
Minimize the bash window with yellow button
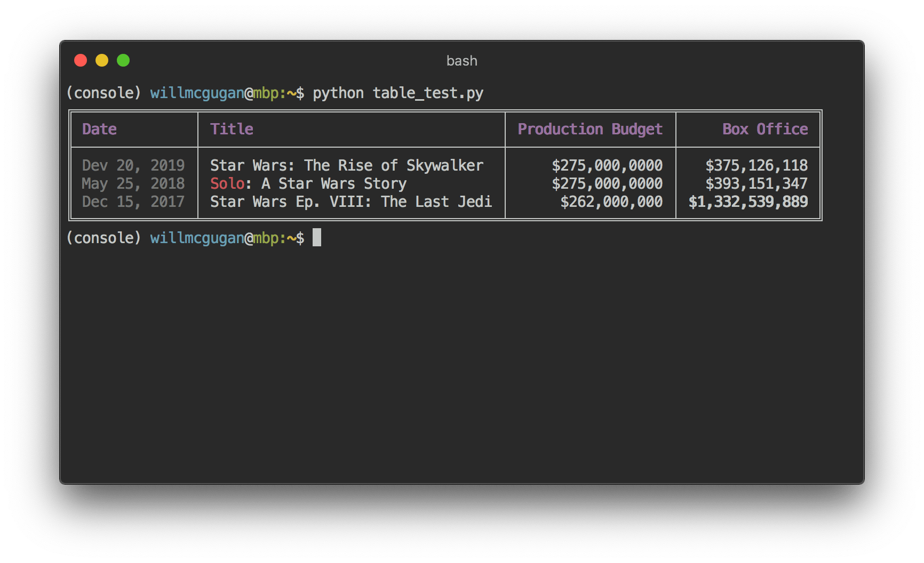tap(102, 60)
